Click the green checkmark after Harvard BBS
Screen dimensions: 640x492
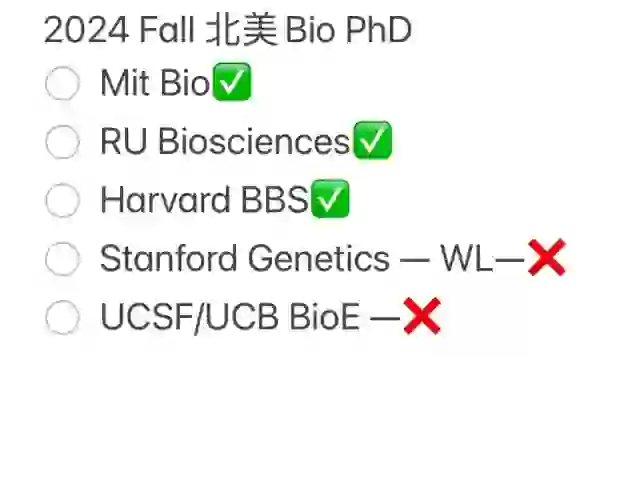click(330, 199)
